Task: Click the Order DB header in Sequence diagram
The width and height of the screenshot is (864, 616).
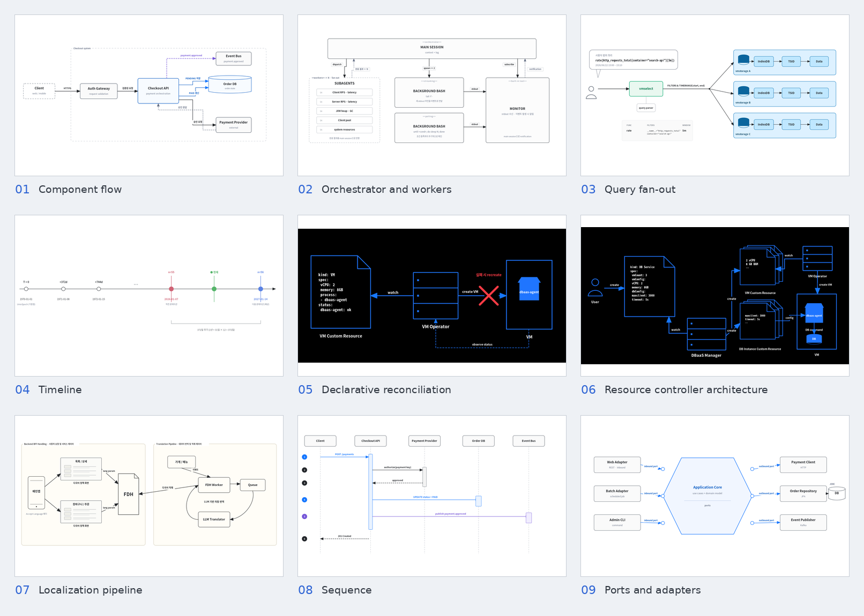Action: (x=479, y=441)
